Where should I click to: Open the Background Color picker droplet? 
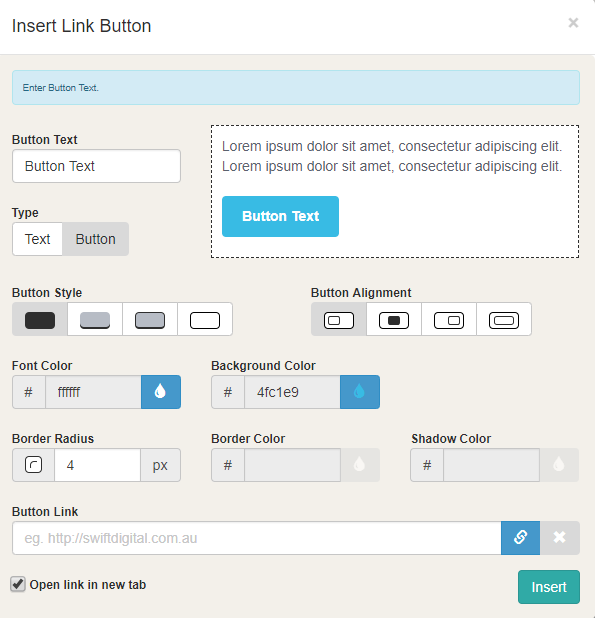pos(360,392)
